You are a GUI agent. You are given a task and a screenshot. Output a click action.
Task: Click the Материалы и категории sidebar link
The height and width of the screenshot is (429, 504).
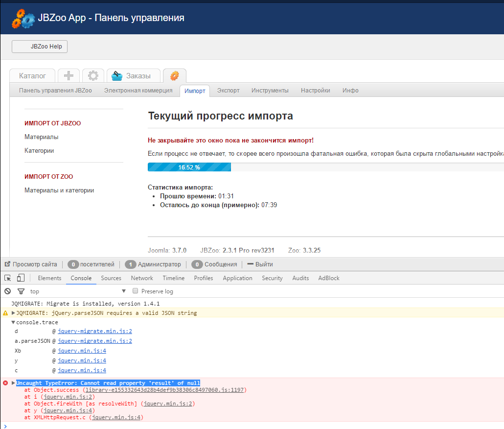[59, 191]
